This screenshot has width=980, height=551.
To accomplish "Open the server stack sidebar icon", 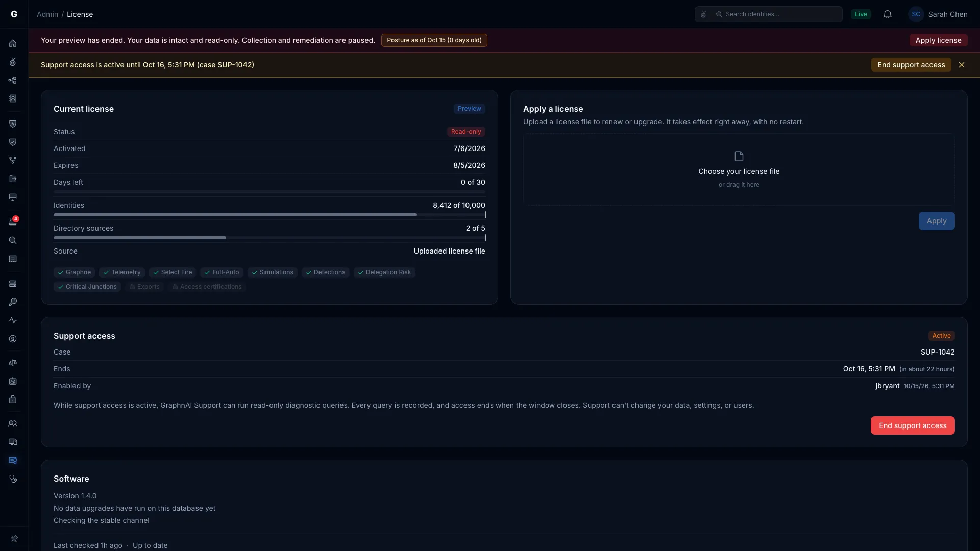I will 13,284.
